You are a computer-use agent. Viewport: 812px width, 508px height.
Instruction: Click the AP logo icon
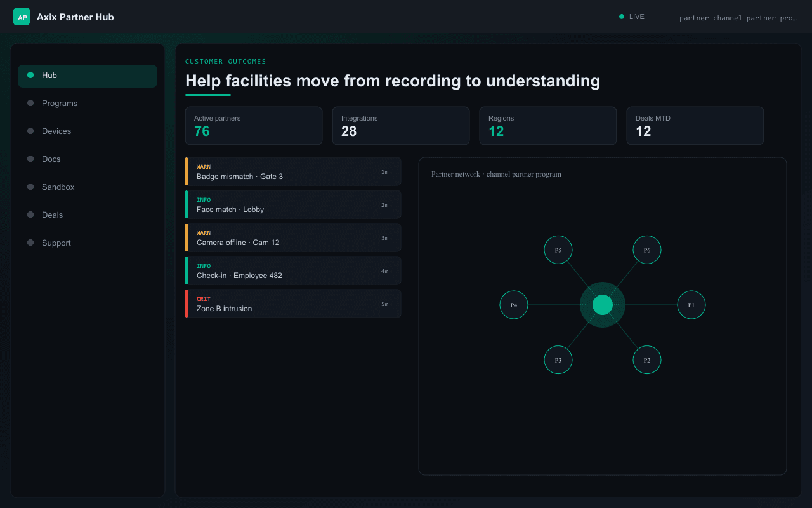22,17
